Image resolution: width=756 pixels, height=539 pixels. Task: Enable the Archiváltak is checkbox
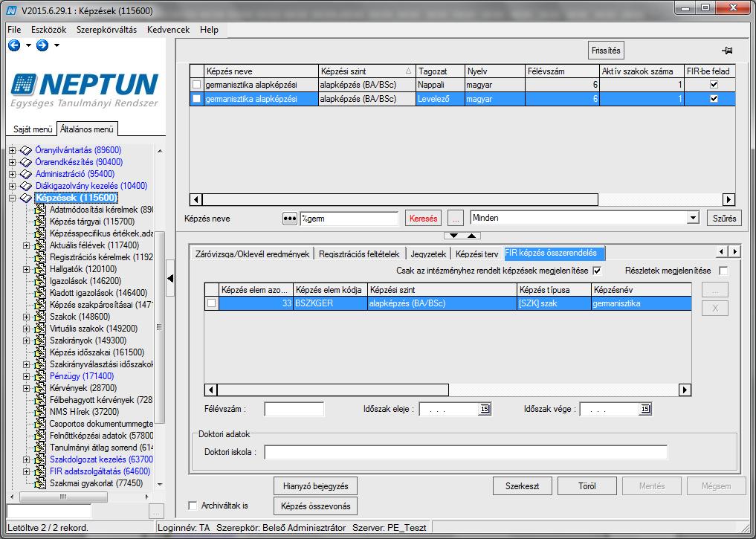193,506
